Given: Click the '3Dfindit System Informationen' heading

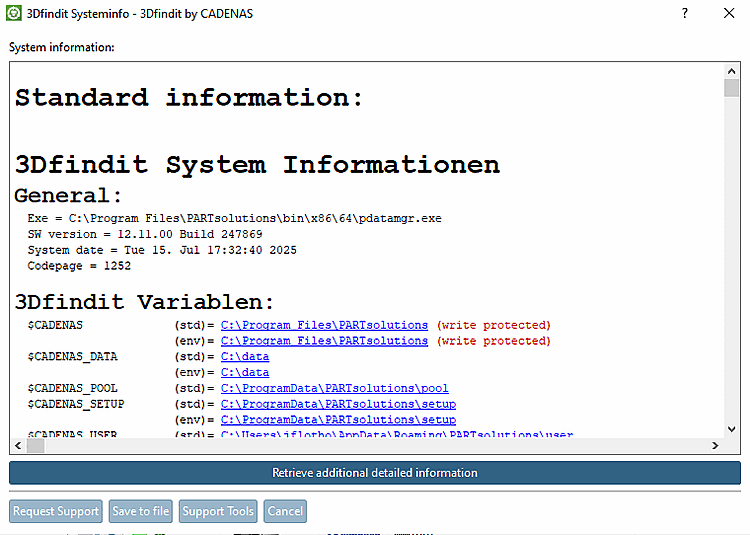Looking at the screenshot, I should click(x=257, y=165).
